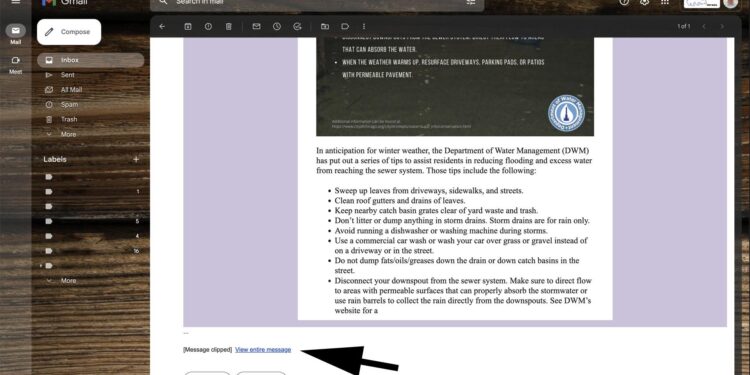
Task: Open the Google apps grid
Action: (x=665, y=2)
